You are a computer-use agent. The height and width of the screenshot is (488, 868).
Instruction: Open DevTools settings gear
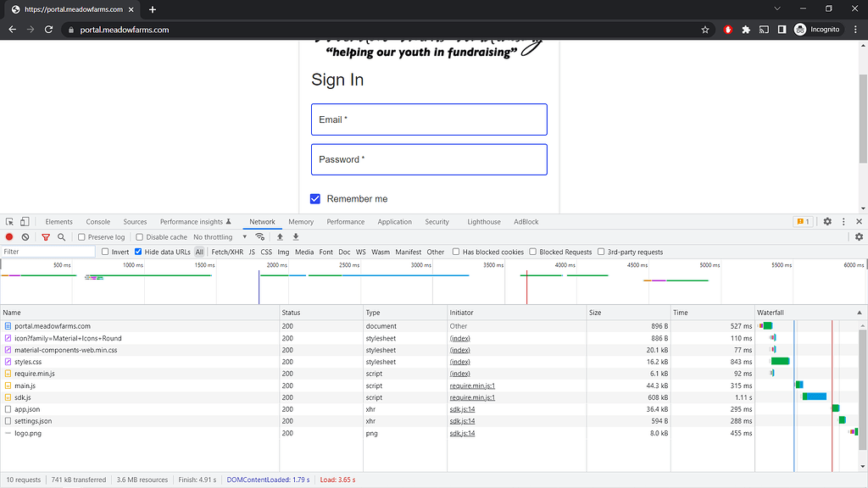point(827,221)
